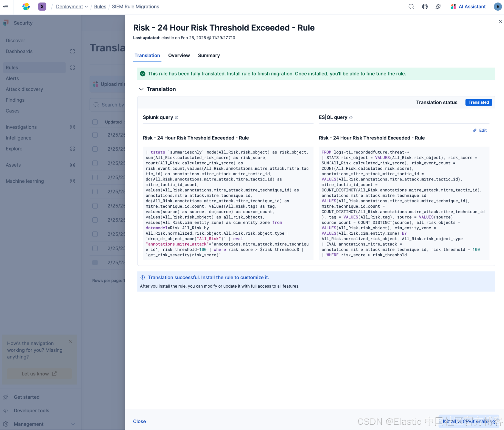Open Attack discovery in sidebar
This screenshot has height=430, width=504.
click(24, 89)
